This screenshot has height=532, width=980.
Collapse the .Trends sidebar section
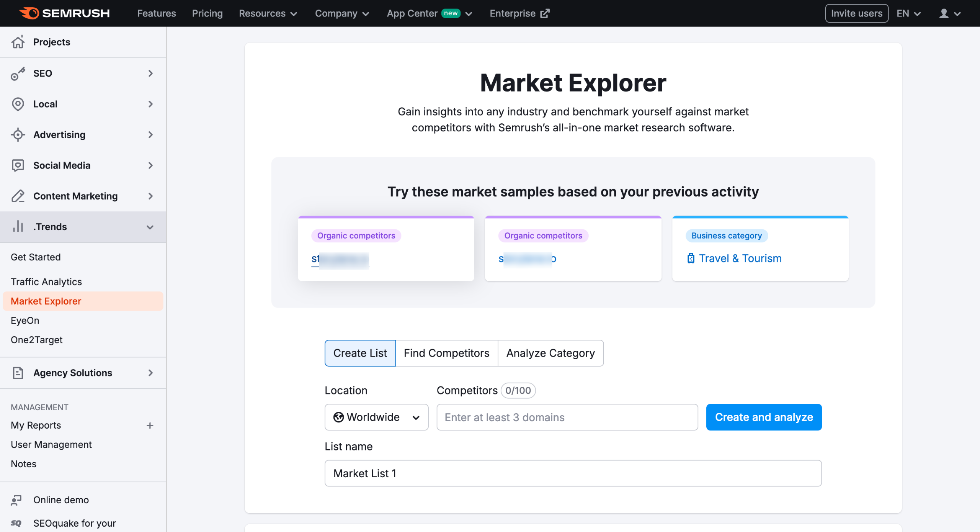tap(150, 227)
